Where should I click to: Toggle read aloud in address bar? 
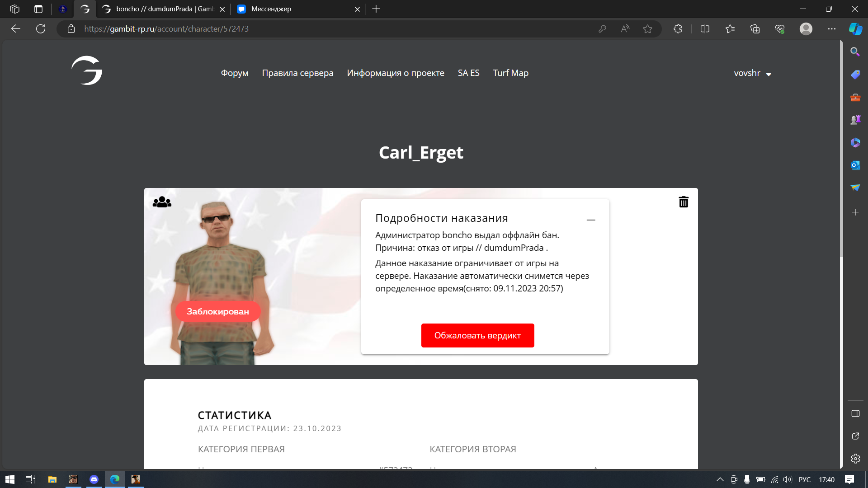tap(625, 29)
